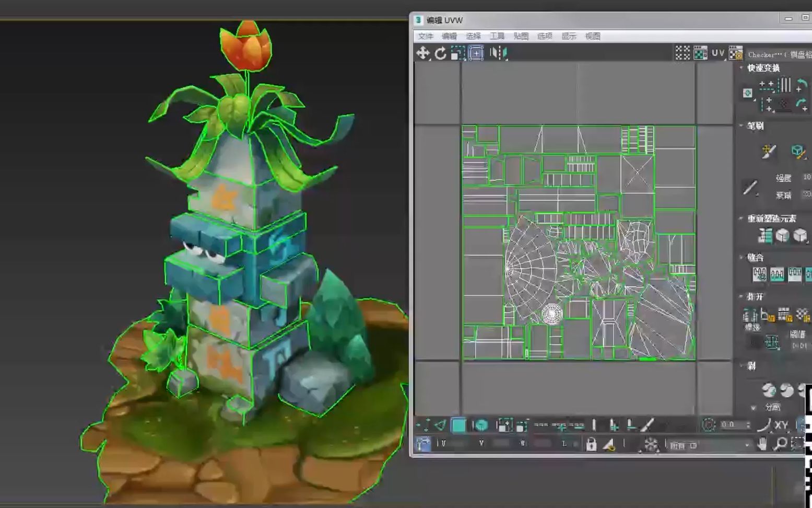The image size is (812, 508).
Task: Click the Zoom magnifier icon
Action: pos(780,444)
